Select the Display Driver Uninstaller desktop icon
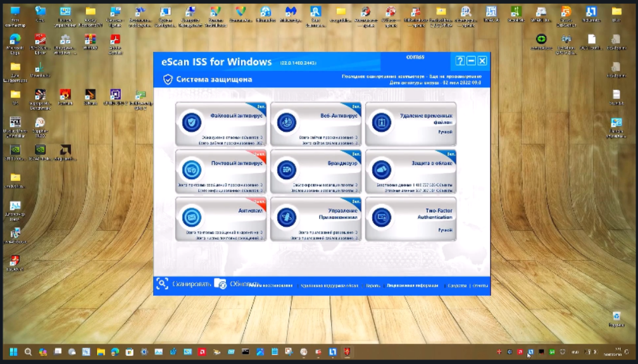 [x=15, y=128]
